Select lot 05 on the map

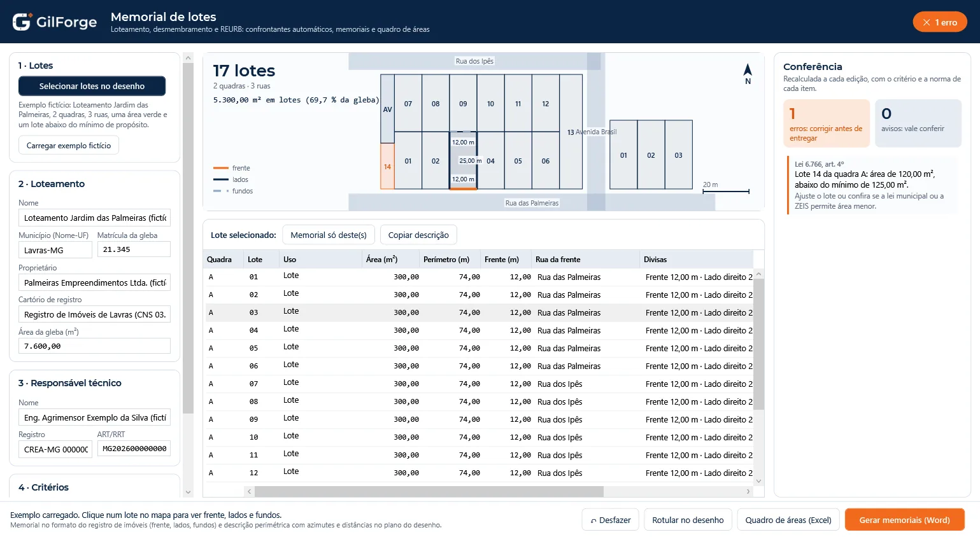[x=518, y=160]
